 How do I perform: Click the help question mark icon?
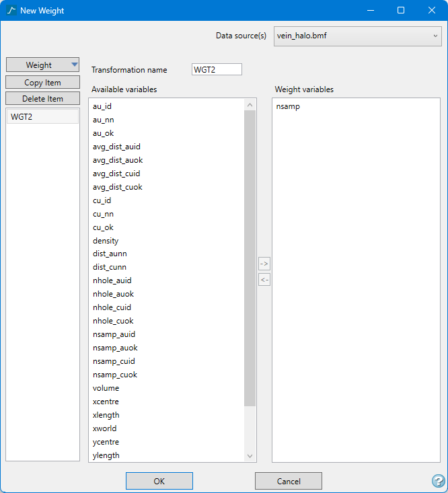(x=438, y=481)
